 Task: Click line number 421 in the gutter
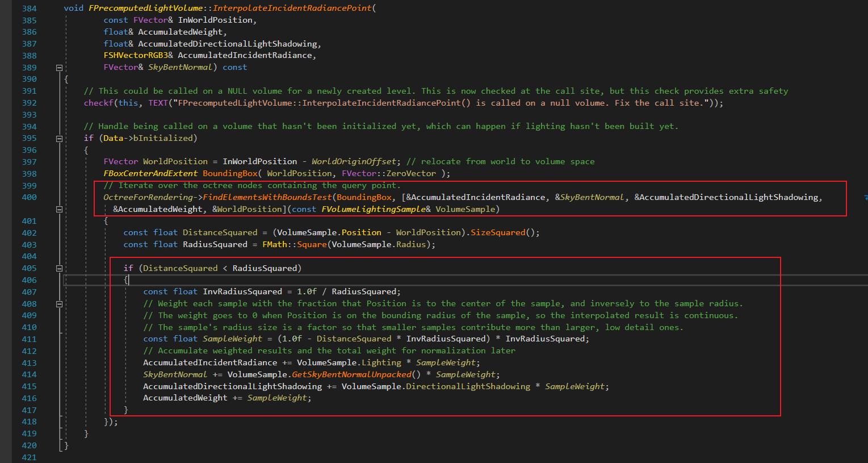pos(29,457)
